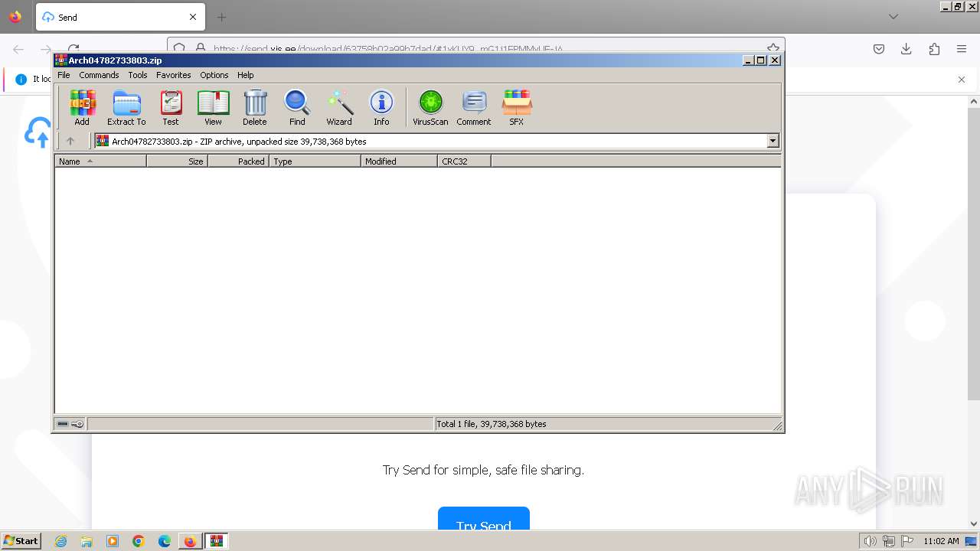980x551 pixels.
Task: Open Firefox Extensions icon
Action: tap(934, 49)
